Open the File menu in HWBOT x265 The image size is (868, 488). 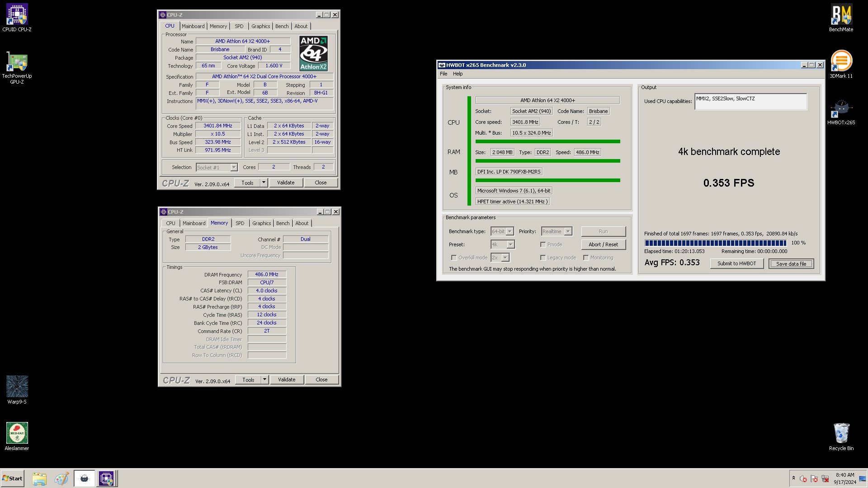[x=443, y=74]
